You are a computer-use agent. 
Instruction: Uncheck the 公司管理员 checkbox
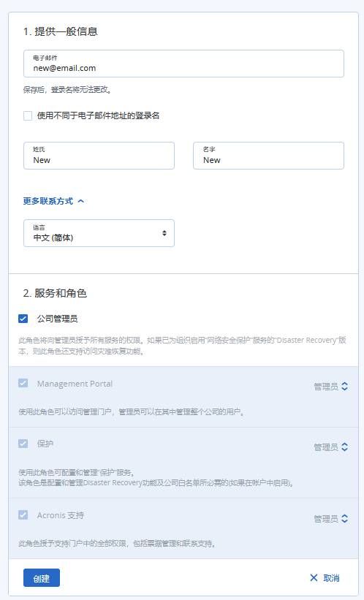click(x=23, y=319)
